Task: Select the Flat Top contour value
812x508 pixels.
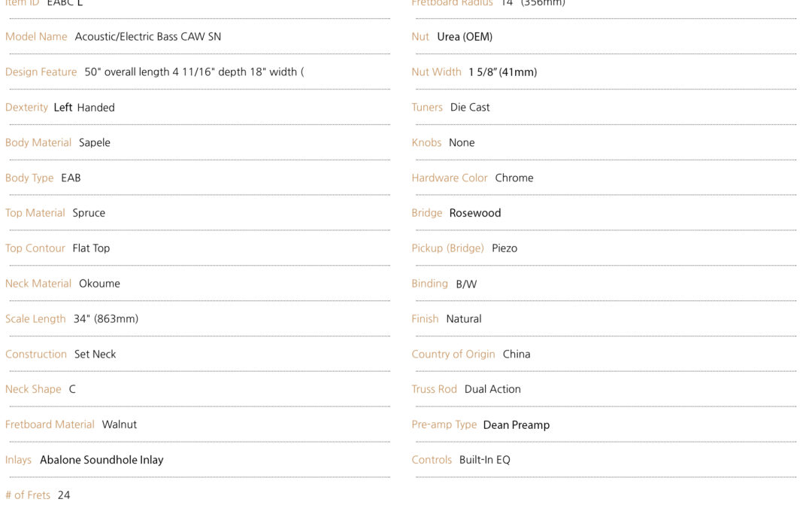Action: click(x=91, y=248)
